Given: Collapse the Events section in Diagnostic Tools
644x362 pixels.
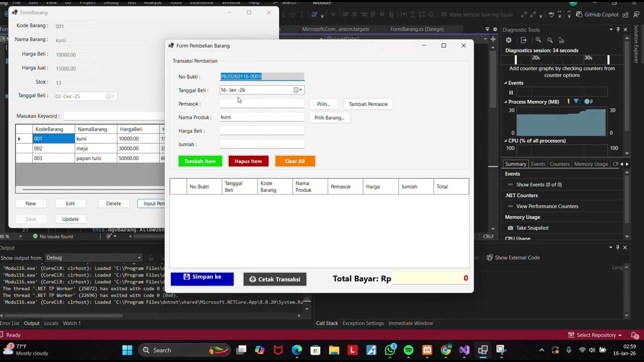Looking at the screenshot, I should pyautogui.click(x=506, y=83).
